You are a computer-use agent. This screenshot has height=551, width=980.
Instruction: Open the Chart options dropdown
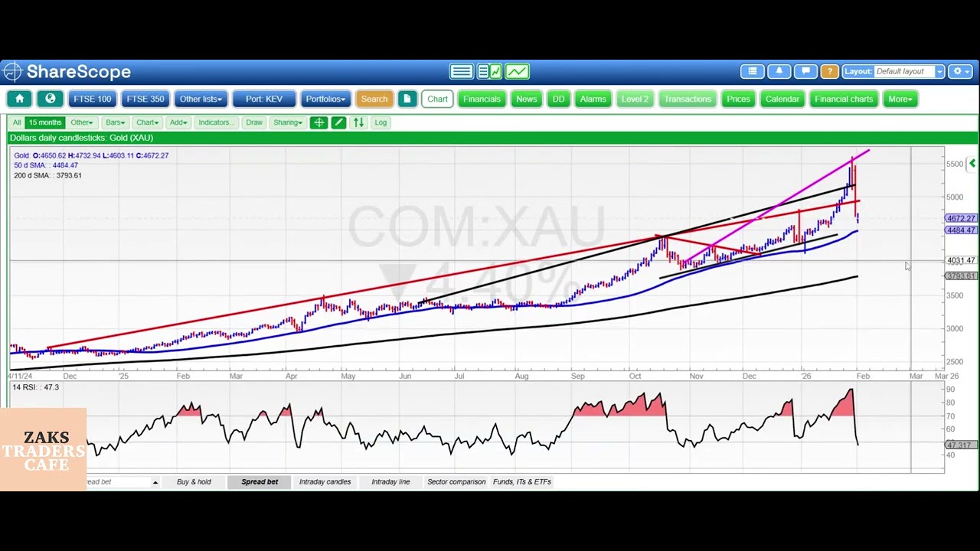click(x=147, y=122)
